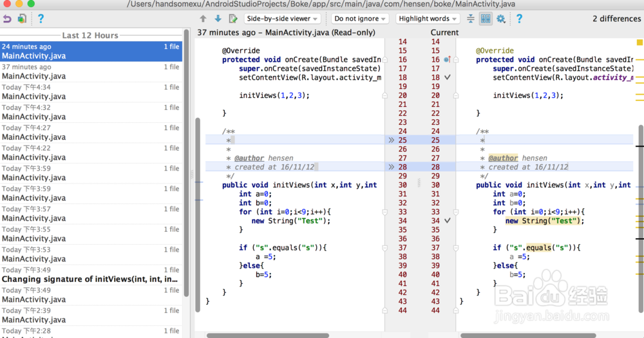
Task: Select the Today 下午3:57 revision
Action: click(91, 214)
